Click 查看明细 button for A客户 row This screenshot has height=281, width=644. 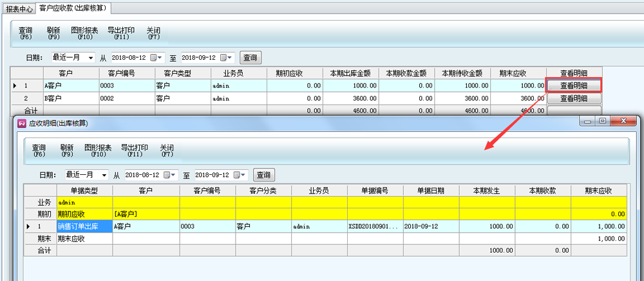click(x=574, y=85)
